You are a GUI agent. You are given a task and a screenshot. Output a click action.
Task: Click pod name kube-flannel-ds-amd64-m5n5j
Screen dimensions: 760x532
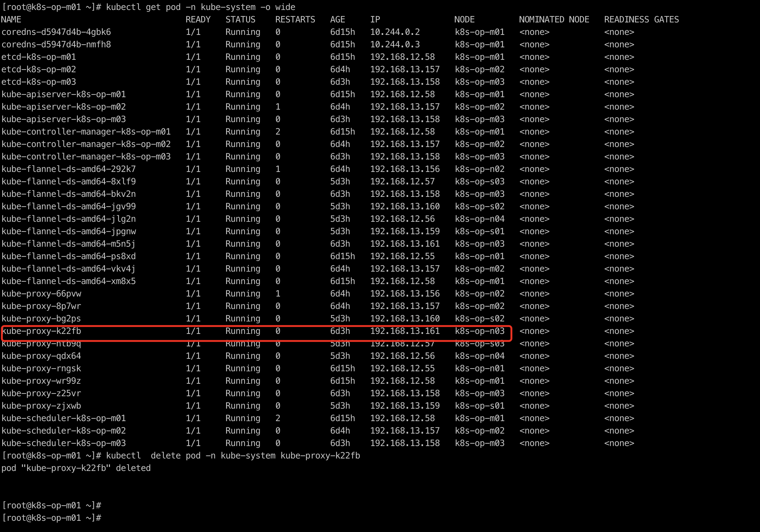pos(69,244)
